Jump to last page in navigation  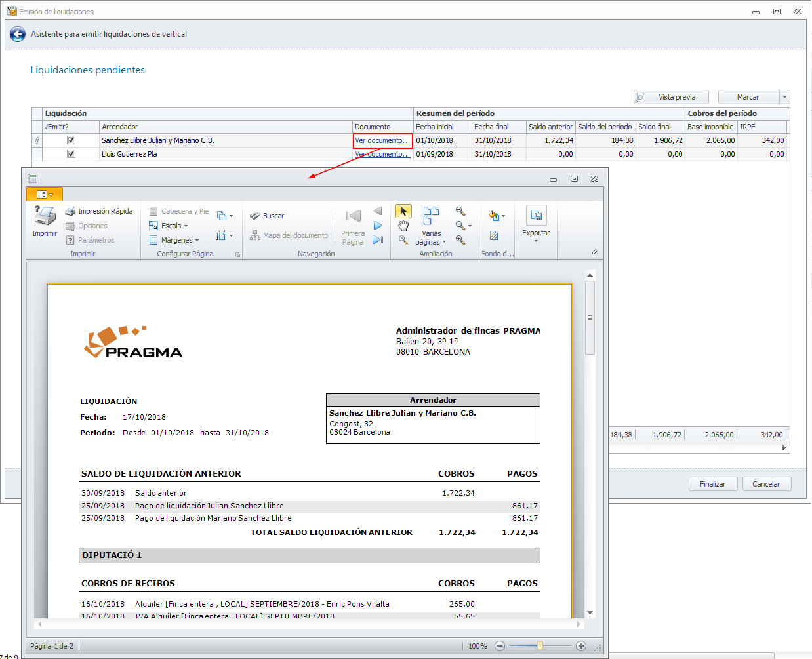point(378,240)
